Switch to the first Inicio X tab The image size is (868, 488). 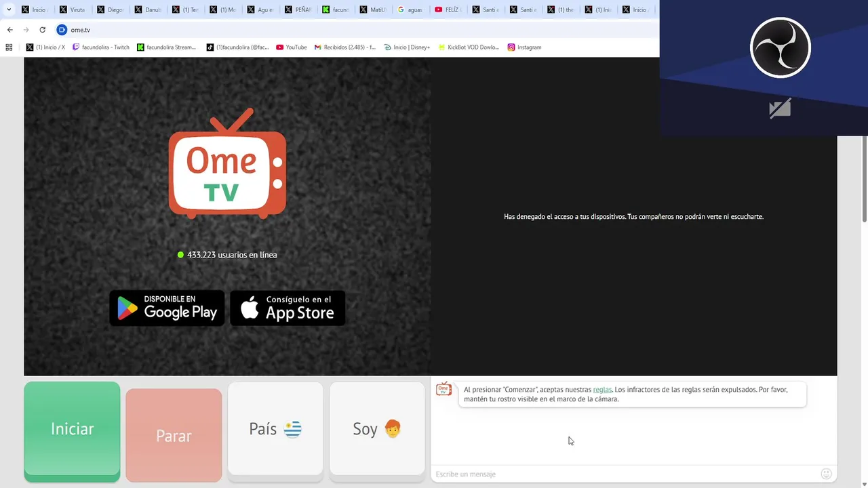tap(34, 9)
